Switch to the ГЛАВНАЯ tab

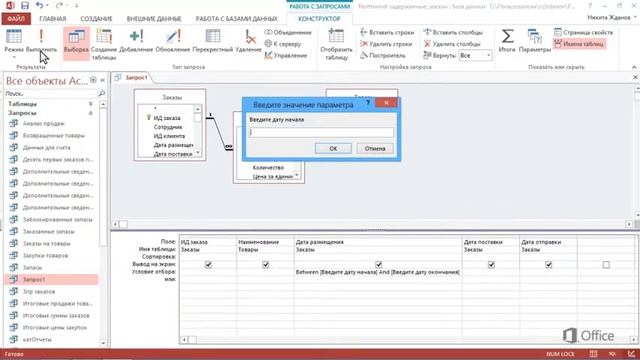(x=53, y=19)
